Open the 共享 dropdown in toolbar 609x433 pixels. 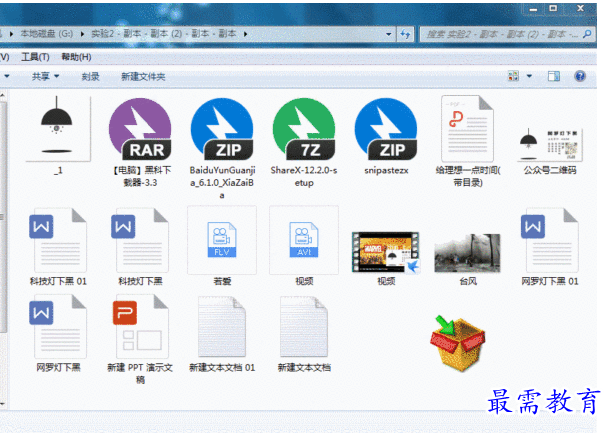[x=45, y=77]
